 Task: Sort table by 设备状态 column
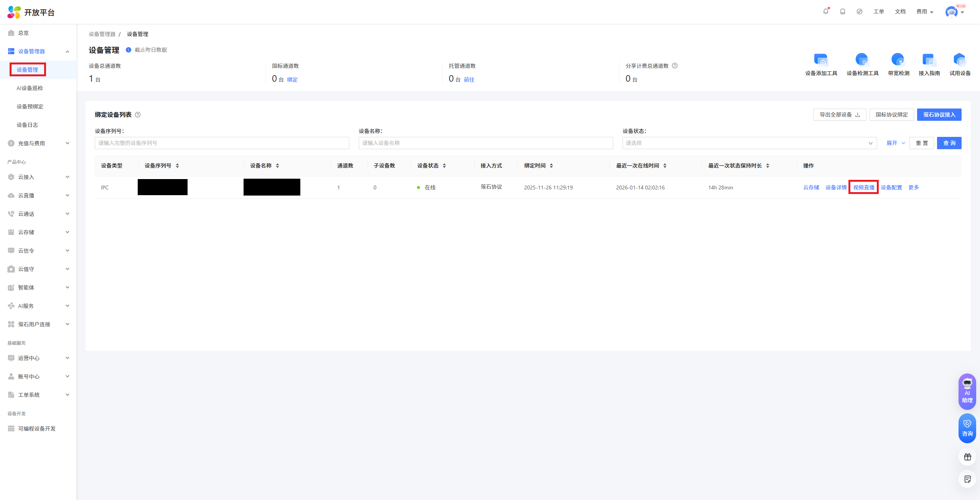coord(444,166)
